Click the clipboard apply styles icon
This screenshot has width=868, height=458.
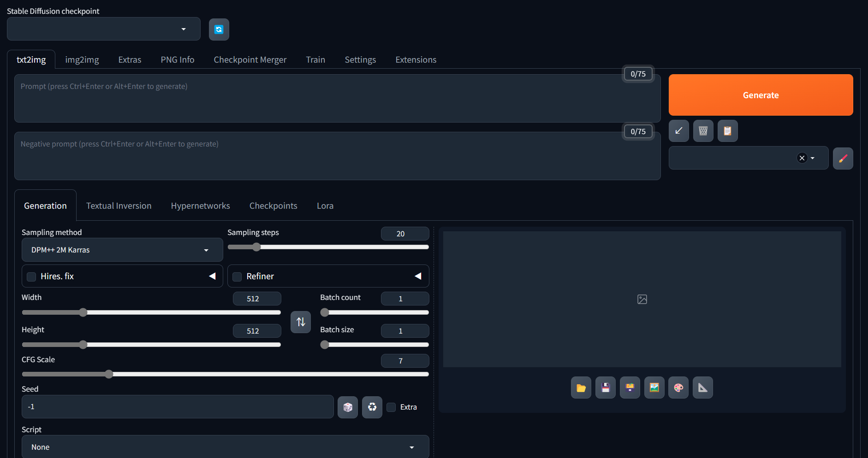coord(727,131)
